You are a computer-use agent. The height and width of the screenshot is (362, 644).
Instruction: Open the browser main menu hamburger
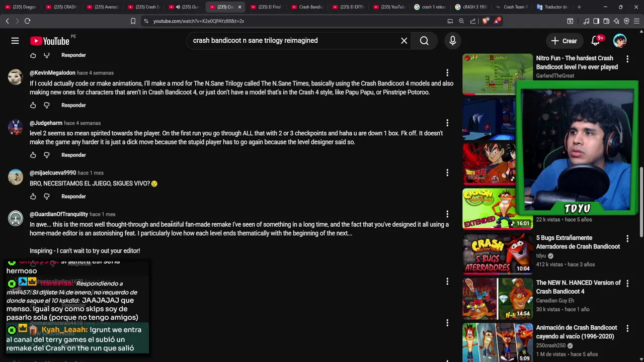click(636, 21)
